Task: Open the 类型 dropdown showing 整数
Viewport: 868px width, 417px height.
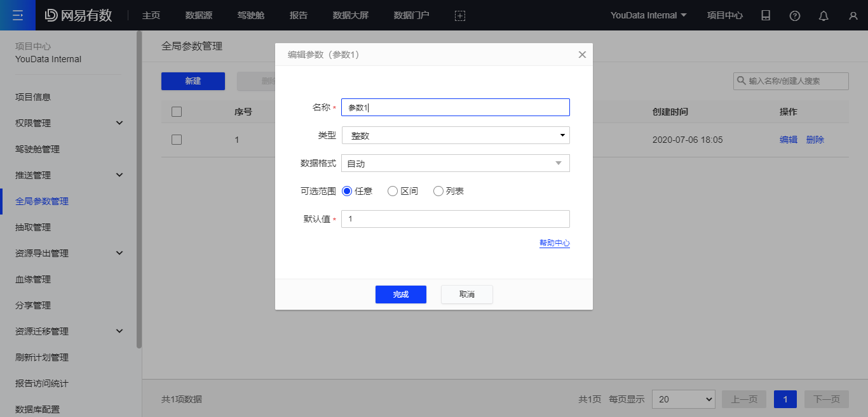Action: (x=456, y=135)
